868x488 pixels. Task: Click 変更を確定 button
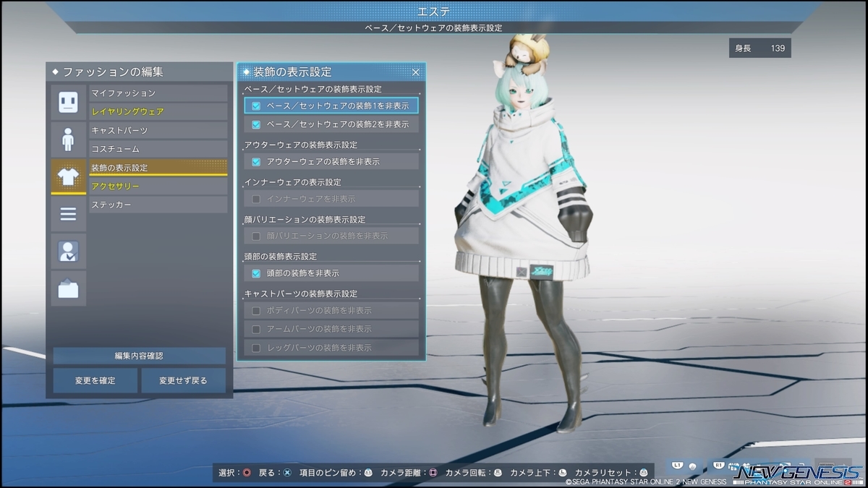click(95, 380)
